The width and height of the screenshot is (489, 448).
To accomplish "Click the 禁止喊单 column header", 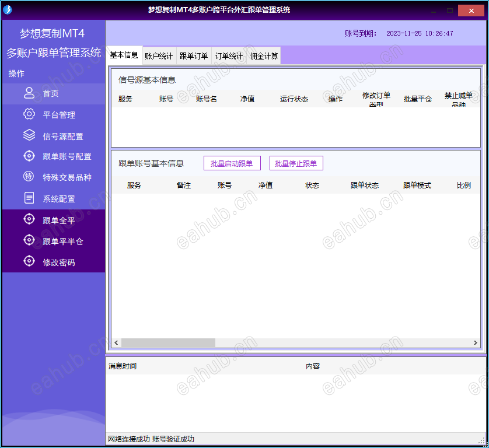I will click(x=459, y=99).
